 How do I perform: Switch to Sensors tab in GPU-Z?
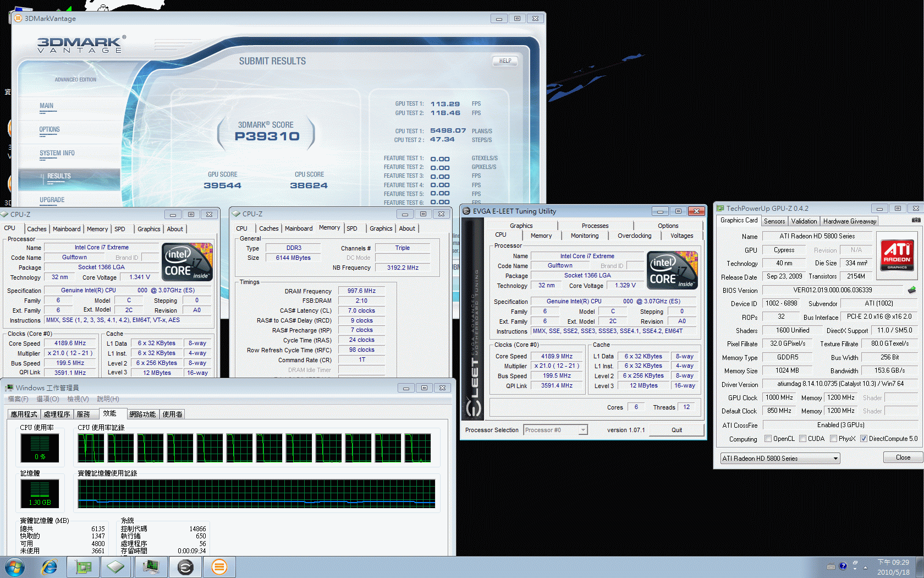click(774, 221)
